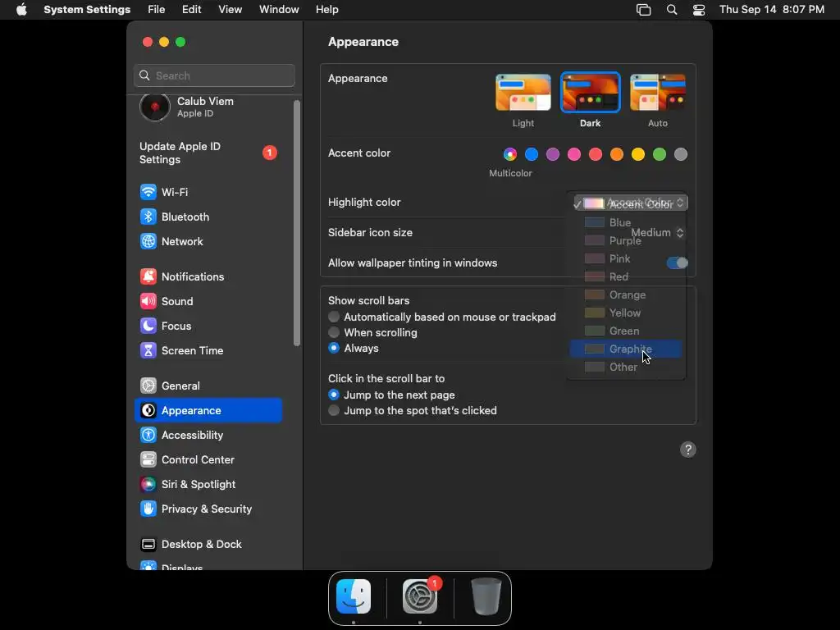The image size is (840, 630).
Task: Open the Window menu
Action: click(279, 10)
